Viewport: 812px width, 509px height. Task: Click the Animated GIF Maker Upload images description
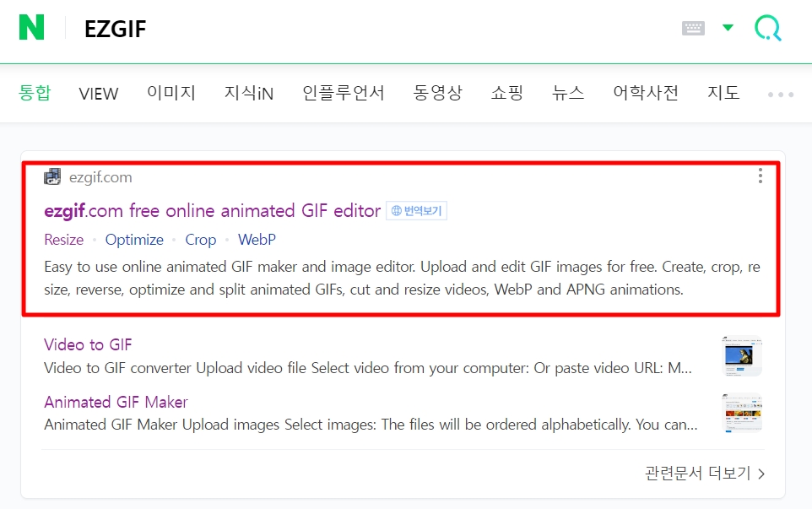(x=371, y=425)
